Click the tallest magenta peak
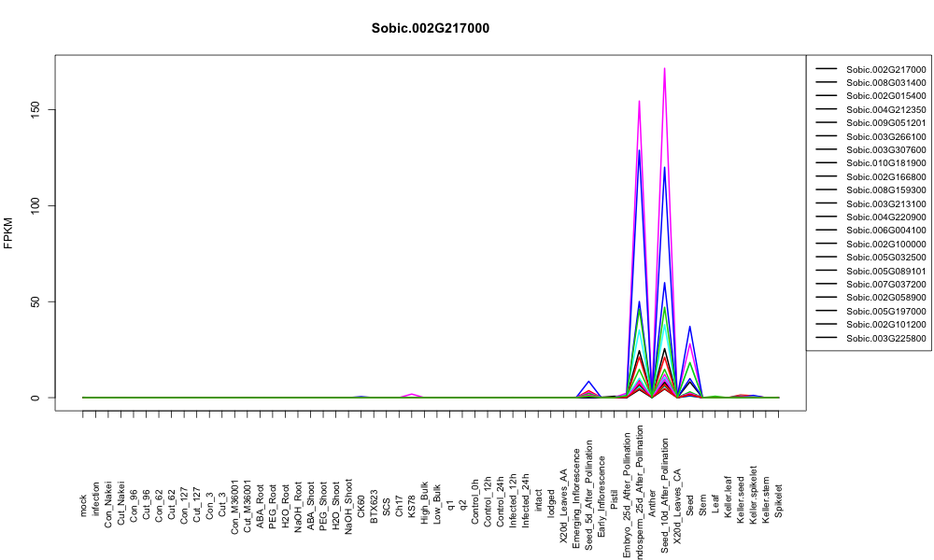Screen dimensions: 934x560 [x=664, y=68]
